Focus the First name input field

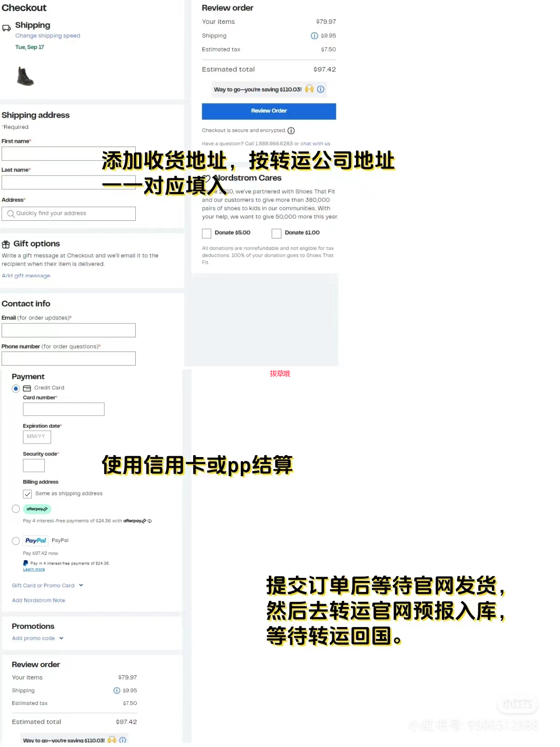(x=69, y=154)
